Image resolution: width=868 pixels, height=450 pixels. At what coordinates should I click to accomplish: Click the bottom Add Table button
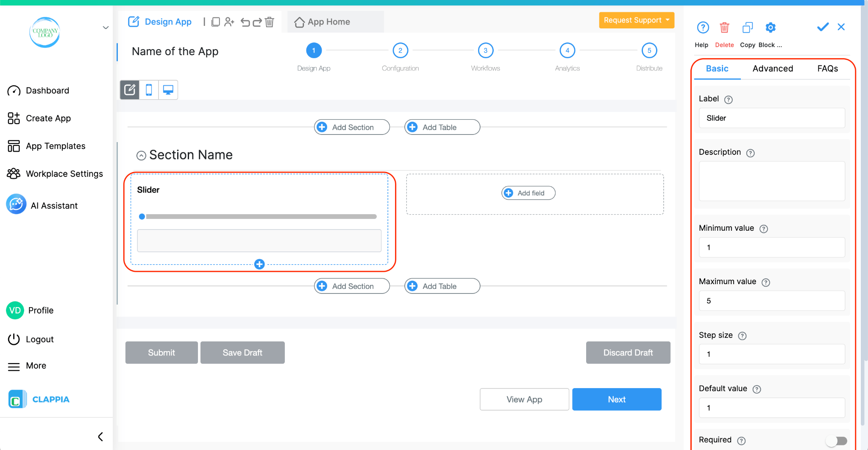442,286
